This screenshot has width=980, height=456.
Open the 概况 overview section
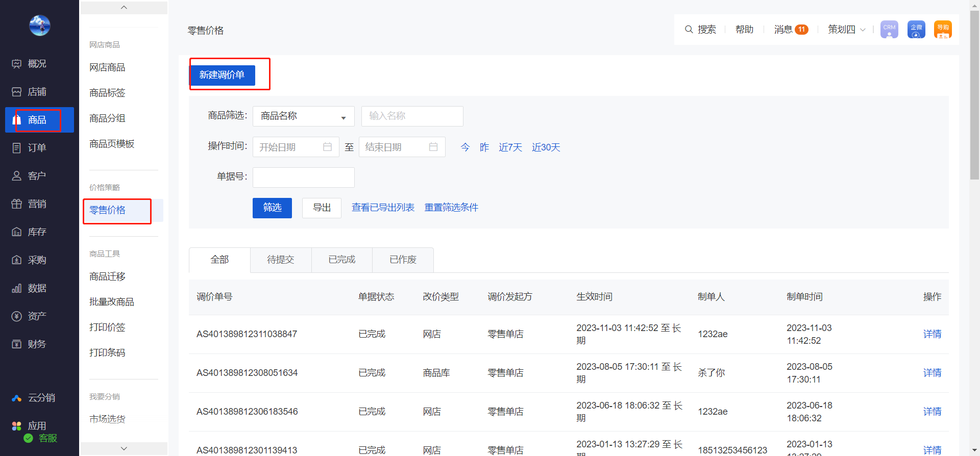pyautogui.click(x=29, y=64)
